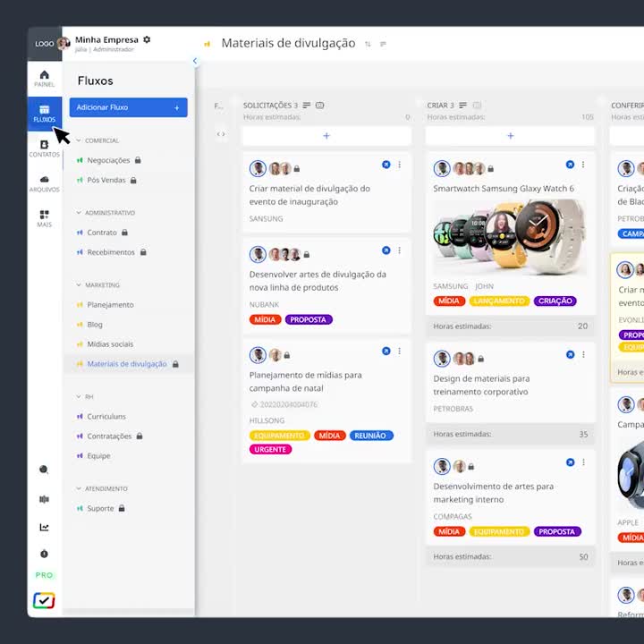Open the Suporte flow

pyautogui.click(x=100, y=508)
